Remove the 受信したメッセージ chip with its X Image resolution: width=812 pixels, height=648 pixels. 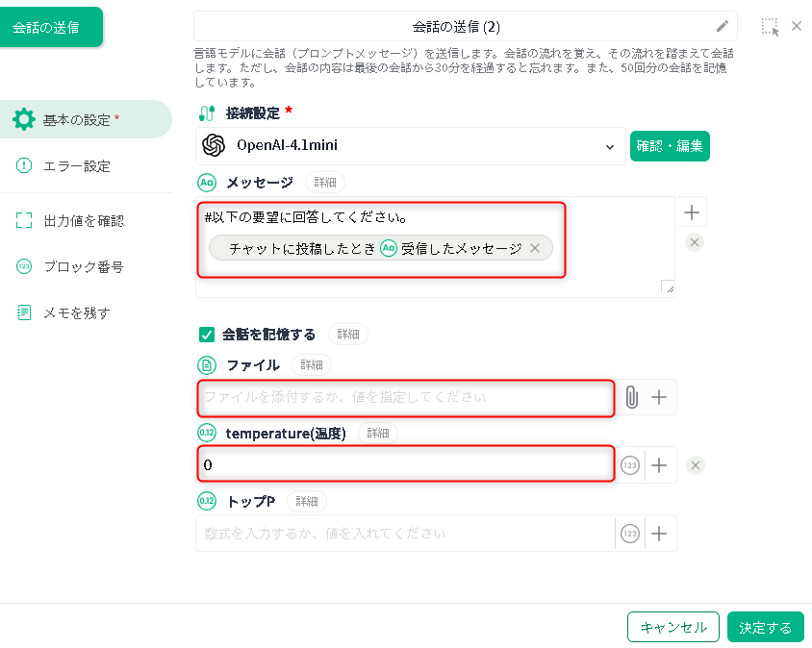click(x=535, y=248)
